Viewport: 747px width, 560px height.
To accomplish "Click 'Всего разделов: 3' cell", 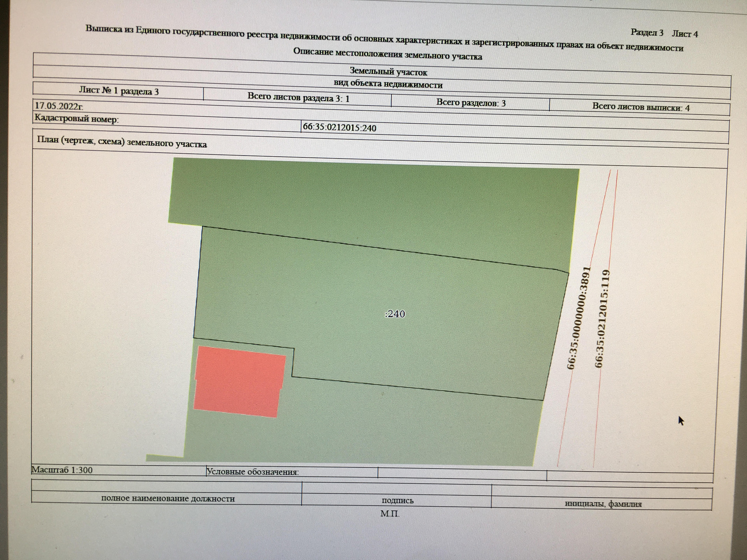I will click(x=471, y=103).
